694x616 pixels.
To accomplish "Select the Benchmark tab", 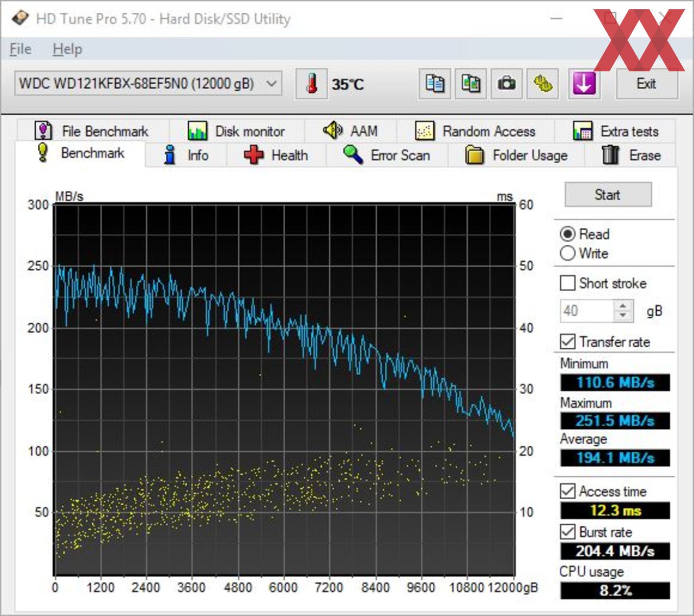I will coord(81,153).
